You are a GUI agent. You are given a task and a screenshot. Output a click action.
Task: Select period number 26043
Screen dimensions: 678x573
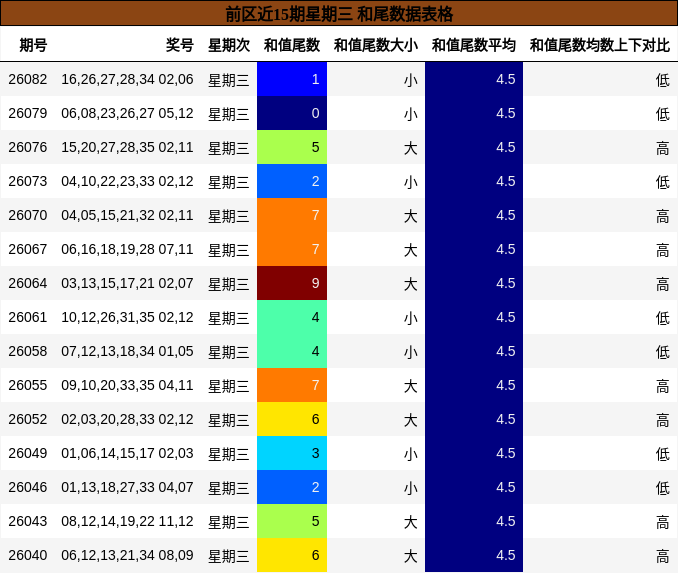(x=28, y=521)
